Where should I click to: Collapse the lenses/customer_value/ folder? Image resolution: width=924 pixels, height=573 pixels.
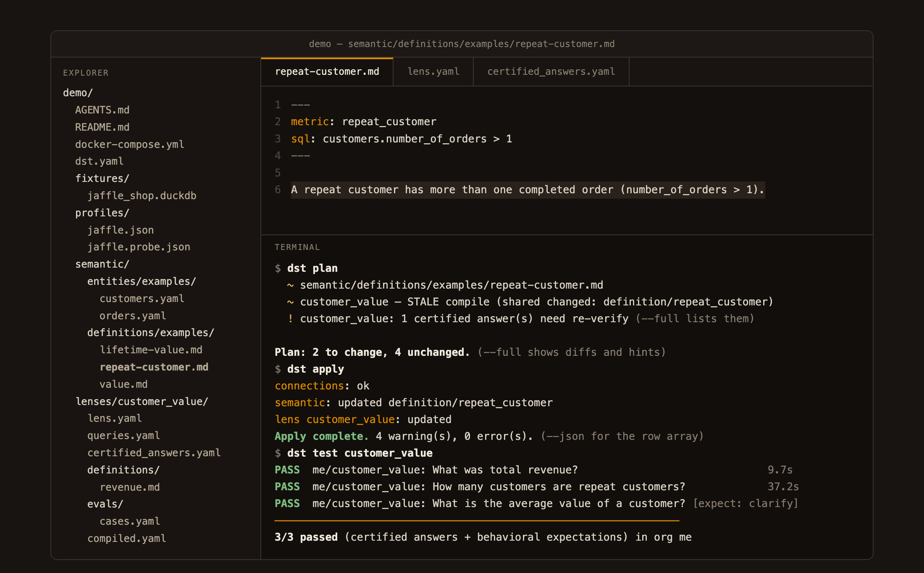(142, 402)
